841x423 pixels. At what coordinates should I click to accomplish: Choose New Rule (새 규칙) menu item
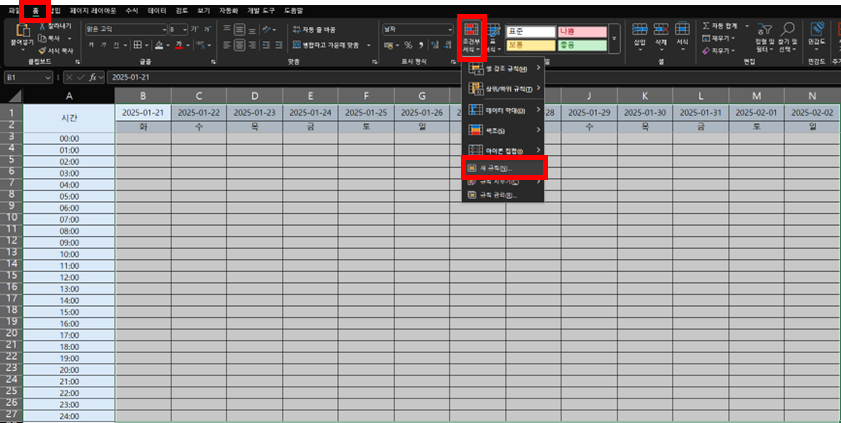(503, 168)
